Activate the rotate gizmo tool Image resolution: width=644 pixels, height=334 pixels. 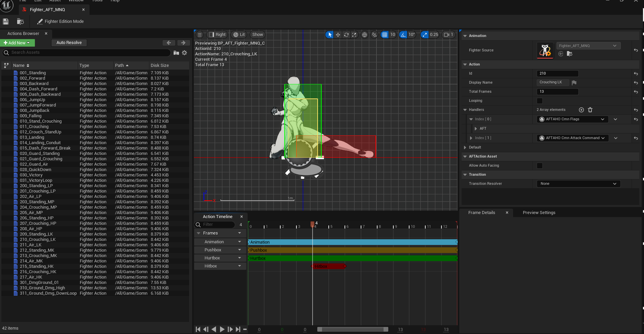coord(346,35)
